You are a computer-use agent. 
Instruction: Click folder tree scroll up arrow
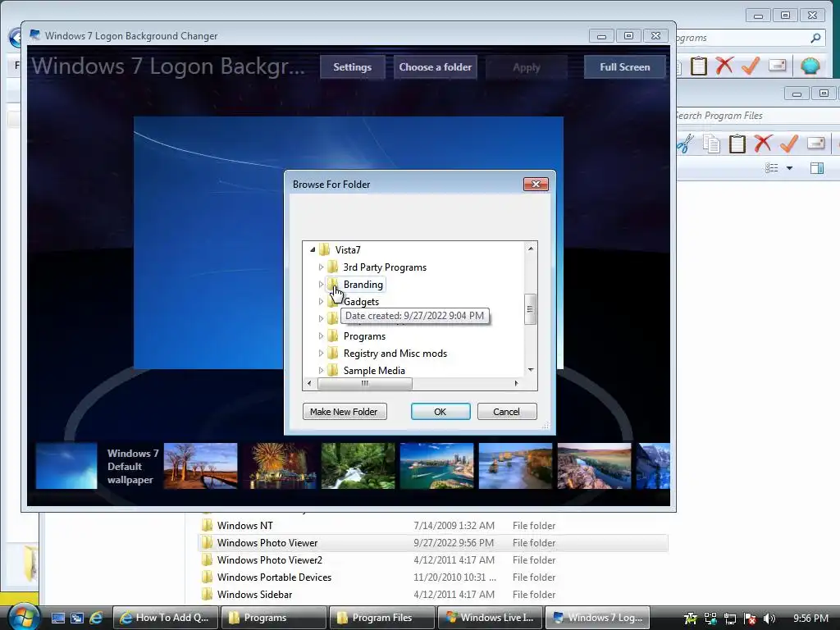click(531, 248)
